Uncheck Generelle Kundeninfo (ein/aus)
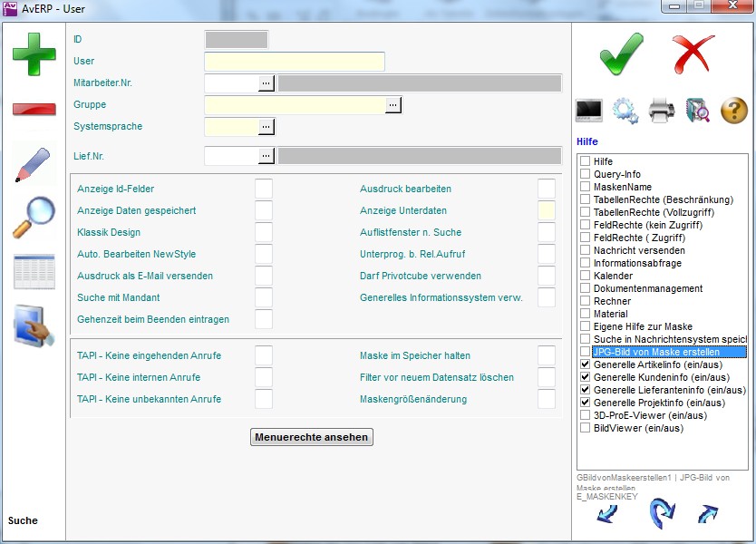 click(x=586, y=377)
